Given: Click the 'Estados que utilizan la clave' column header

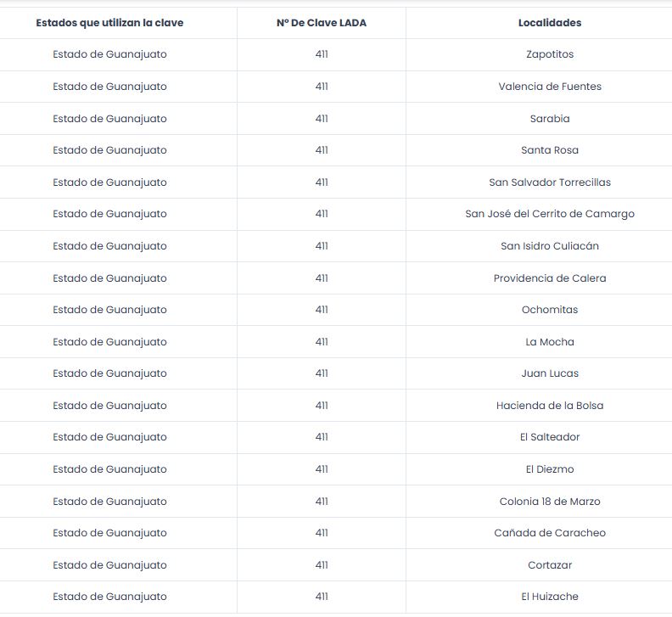Looking at the screenshot, I should coord(109,23).
